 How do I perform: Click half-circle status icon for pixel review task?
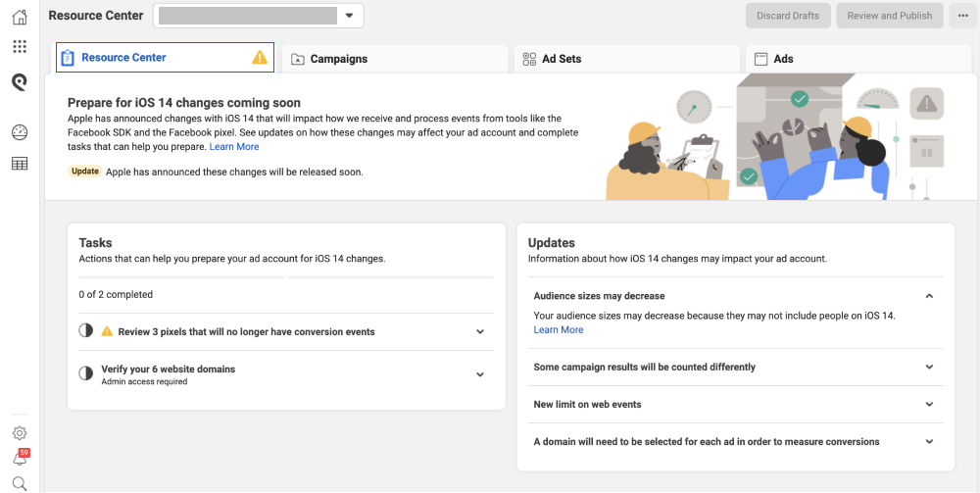pyautogui.click(x=86, y=331)
